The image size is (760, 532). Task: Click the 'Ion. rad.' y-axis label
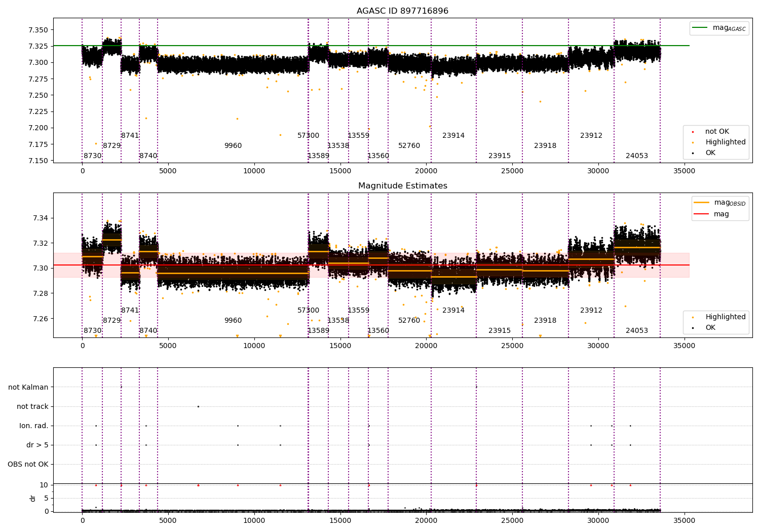(34, 426)
